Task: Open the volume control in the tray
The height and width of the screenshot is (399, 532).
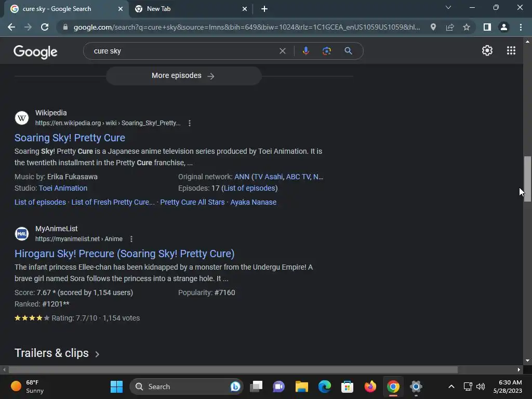Action: pyautogui.click(x=481, y=387)
